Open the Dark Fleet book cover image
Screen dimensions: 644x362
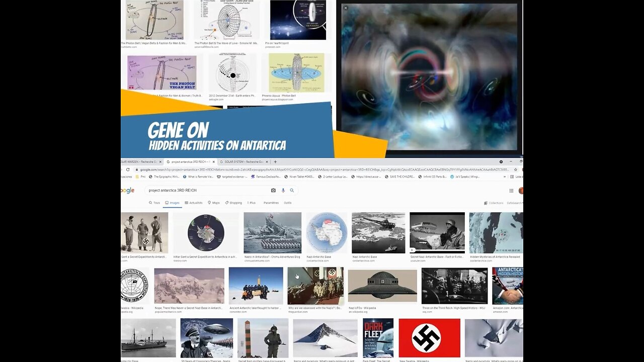click(x=378, y=338)
